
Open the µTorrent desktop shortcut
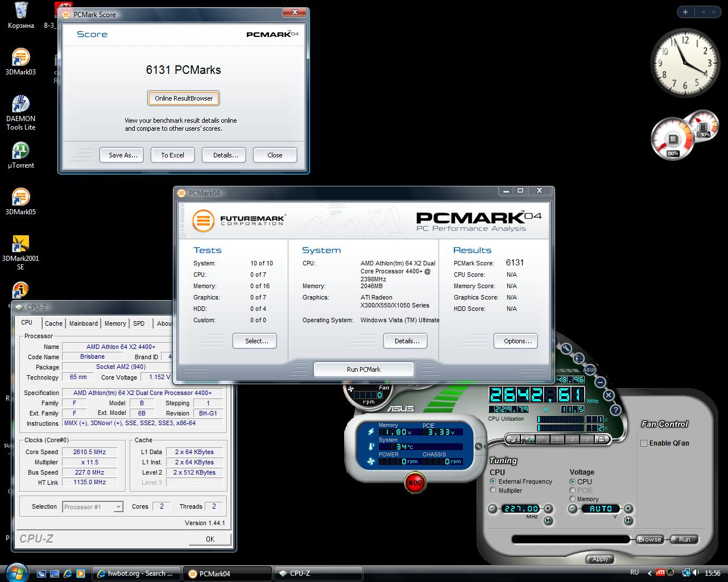click(20, 155)
